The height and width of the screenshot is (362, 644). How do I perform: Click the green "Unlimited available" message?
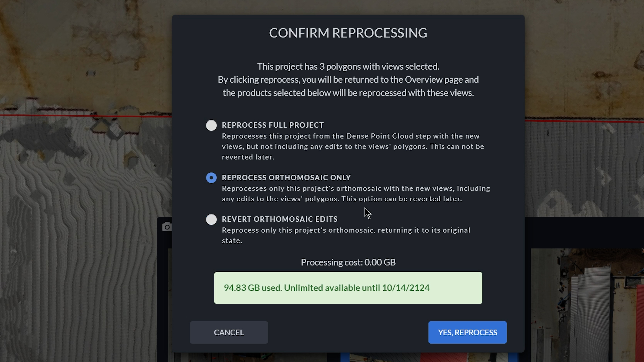point(327,288)
